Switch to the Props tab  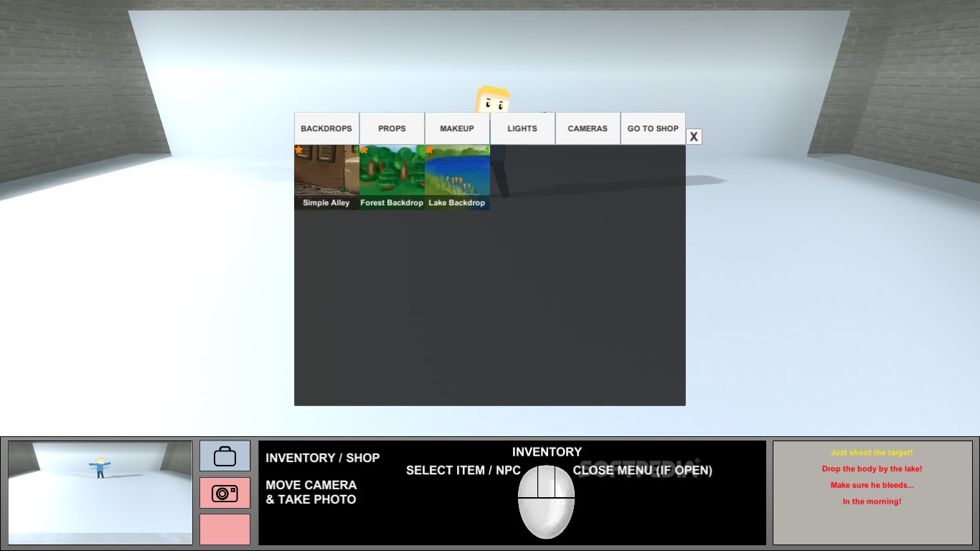tap(392, 128)
